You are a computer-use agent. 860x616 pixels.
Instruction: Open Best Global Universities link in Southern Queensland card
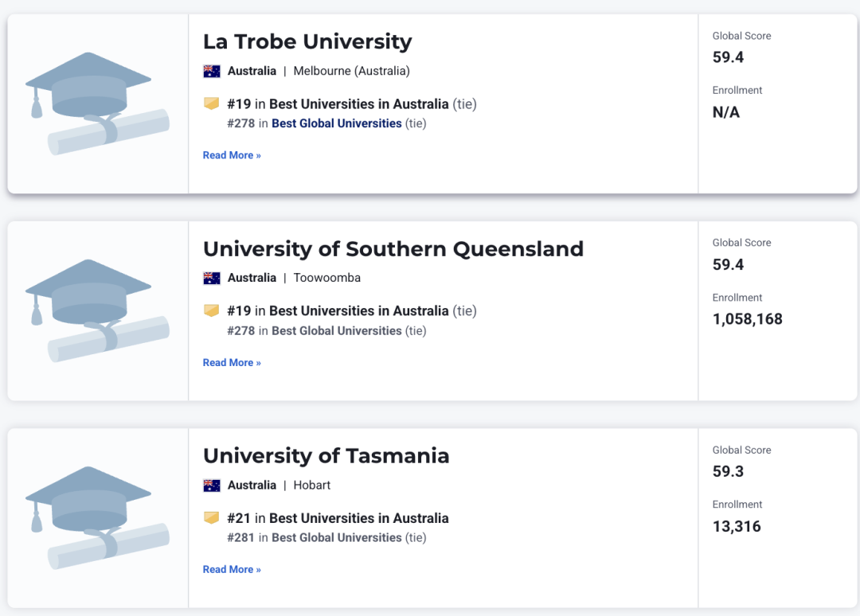tap(337, 330)
